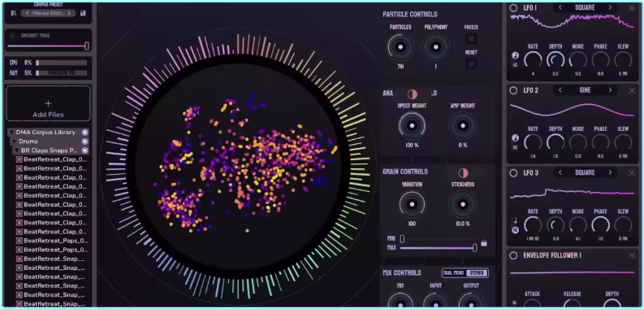Go to previous corpus preset
This screenshot has width=644, height=309.
27,13
